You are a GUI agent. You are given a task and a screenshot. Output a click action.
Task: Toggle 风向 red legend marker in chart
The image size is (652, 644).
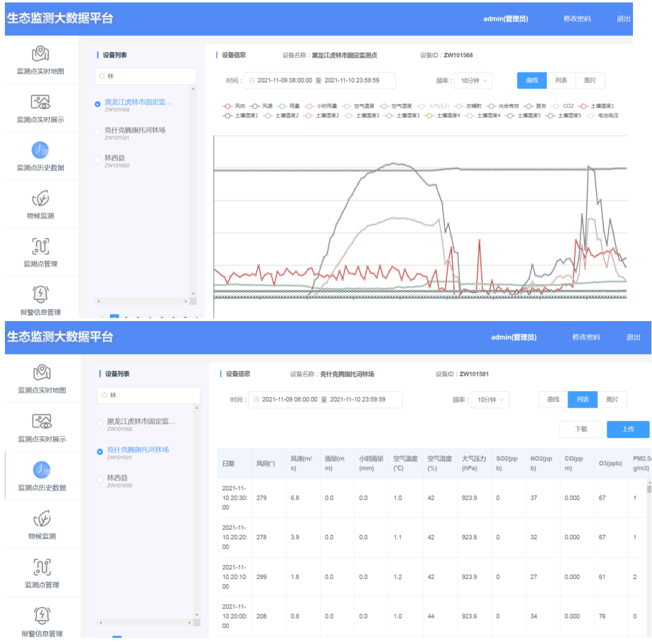[x=227, y=106]
